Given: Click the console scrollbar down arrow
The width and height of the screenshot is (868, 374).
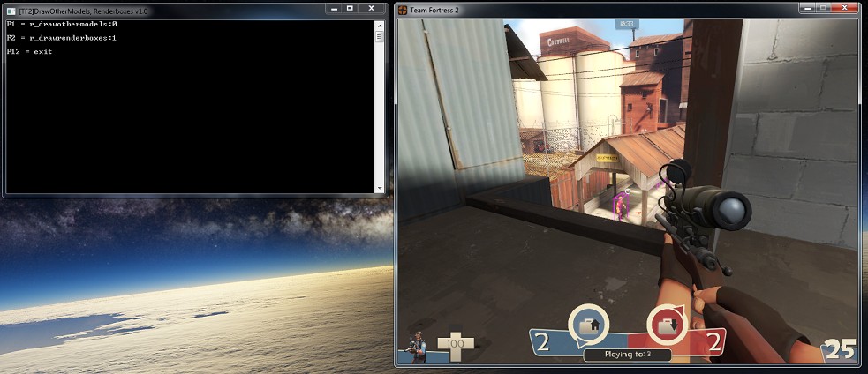Looking at the screenshot, I should pos(379,188).
